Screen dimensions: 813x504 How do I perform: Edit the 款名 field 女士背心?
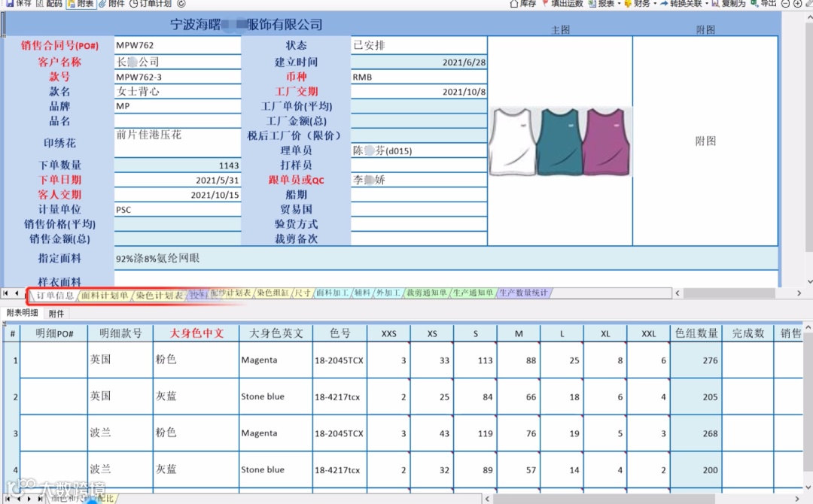pyautogui.click(x=178, y=91)
